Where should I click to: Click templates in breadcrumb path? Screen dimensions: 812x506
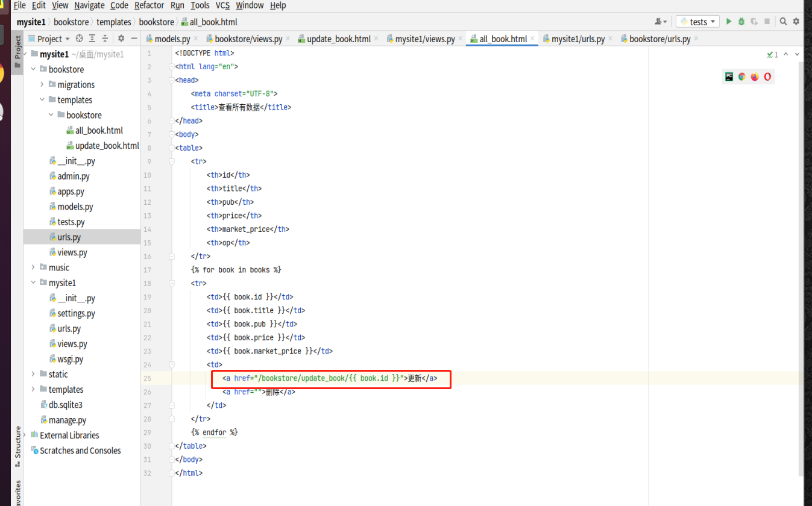click(x=113, y=22)
